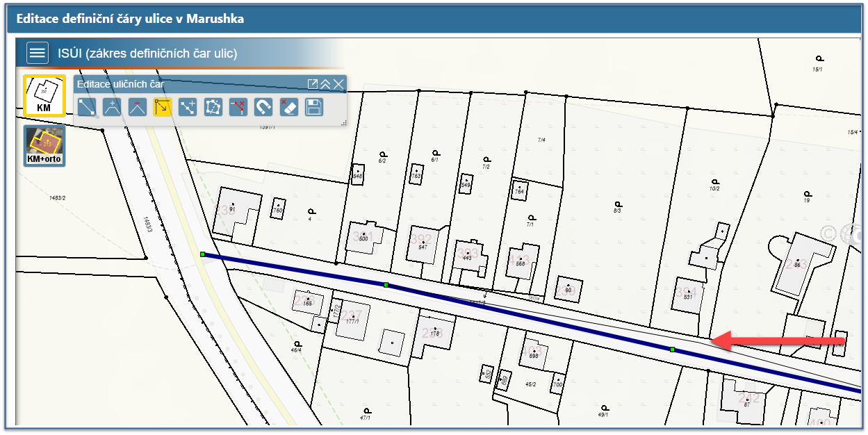Screen dimensions: 868x435
Task: Toggle the magnet snapping tool
Action: (263, 107)
